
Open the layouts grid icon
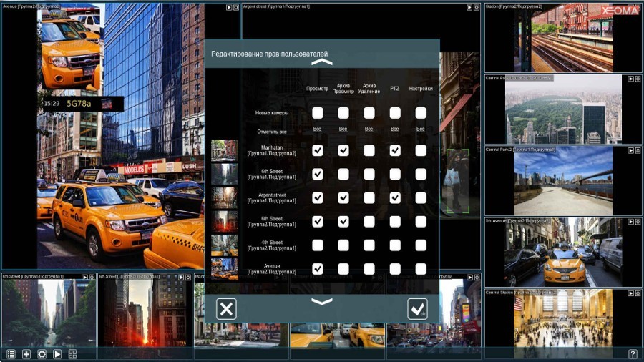(x=73, y=354)
